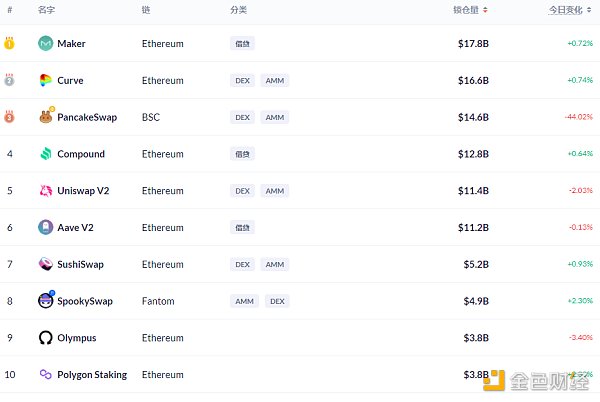This screenshot has width=600, height=402.
Task: Click the Polygon Staking logo icon
Action: click(46, 375)
